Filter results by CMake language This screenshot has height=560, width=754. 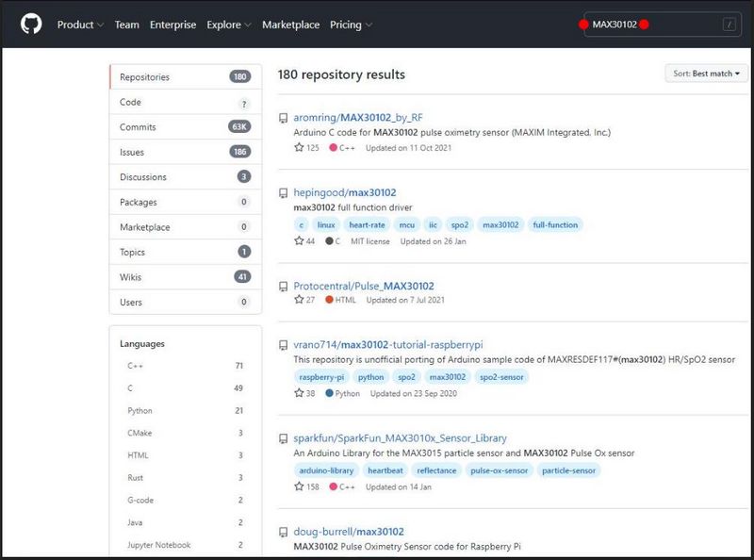(x=186, y=433)
